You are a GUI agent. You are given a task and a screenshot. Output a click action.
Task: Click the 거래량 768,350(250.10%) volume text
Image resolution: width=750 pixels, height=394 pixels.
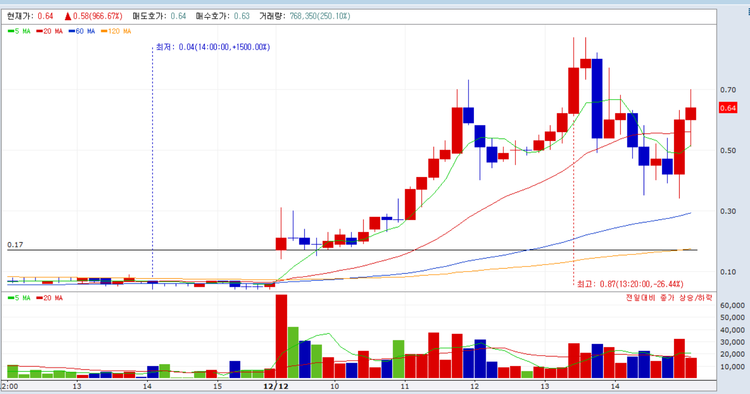click(x=305, y=16)
